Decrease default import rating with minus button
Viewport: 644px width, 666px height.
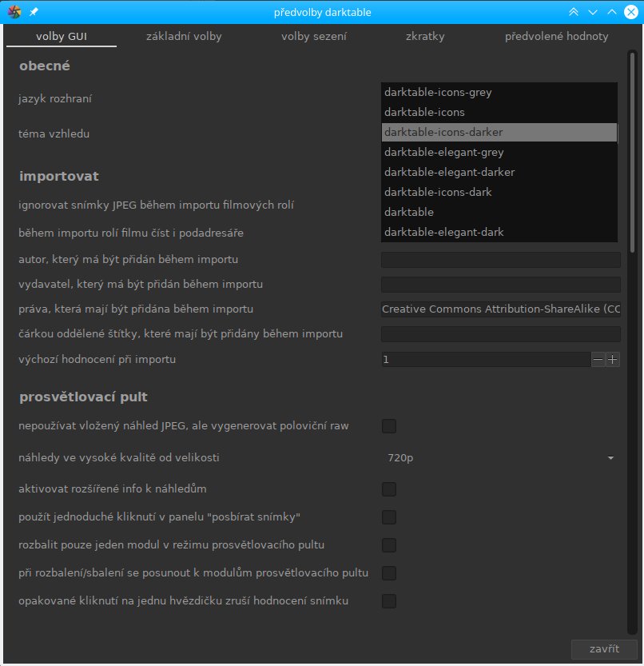598,360
